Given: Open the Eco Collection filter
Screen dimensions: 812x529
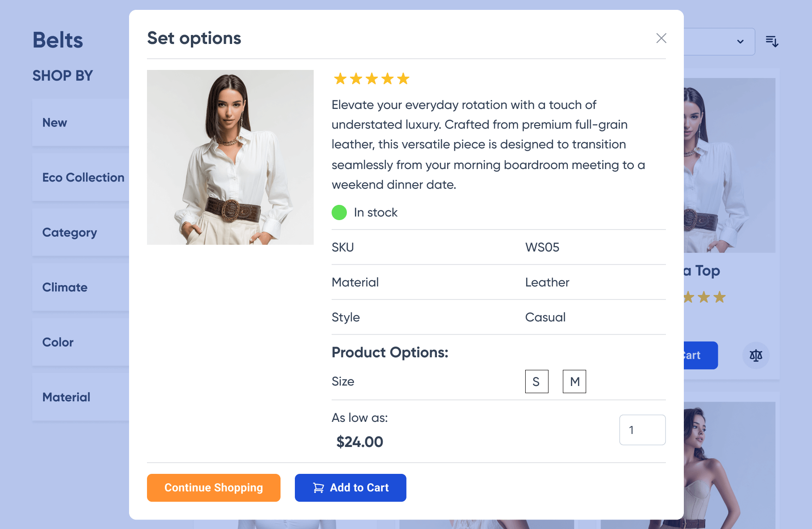Looking at the screenshot, I should coord(83,178).
